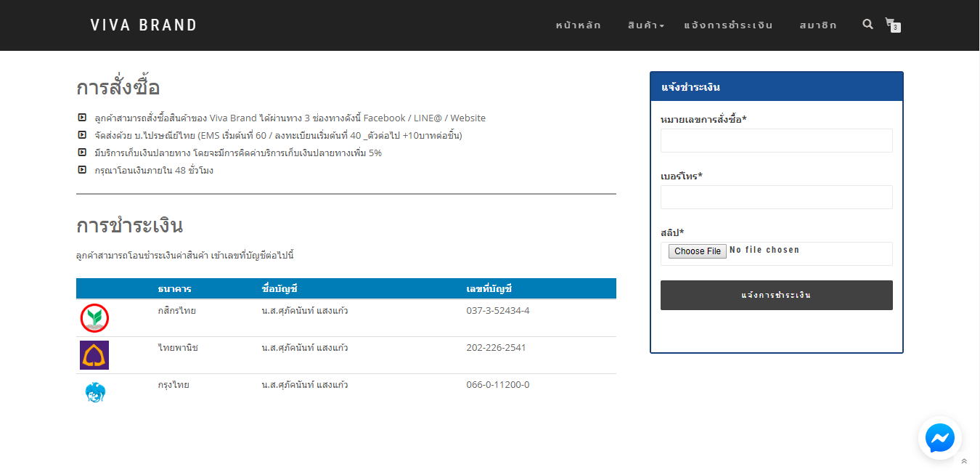The width and height of the screenshot is (980, 475).
Task: Focus the เบอร์โทร input field
Action: coord(777,197)
